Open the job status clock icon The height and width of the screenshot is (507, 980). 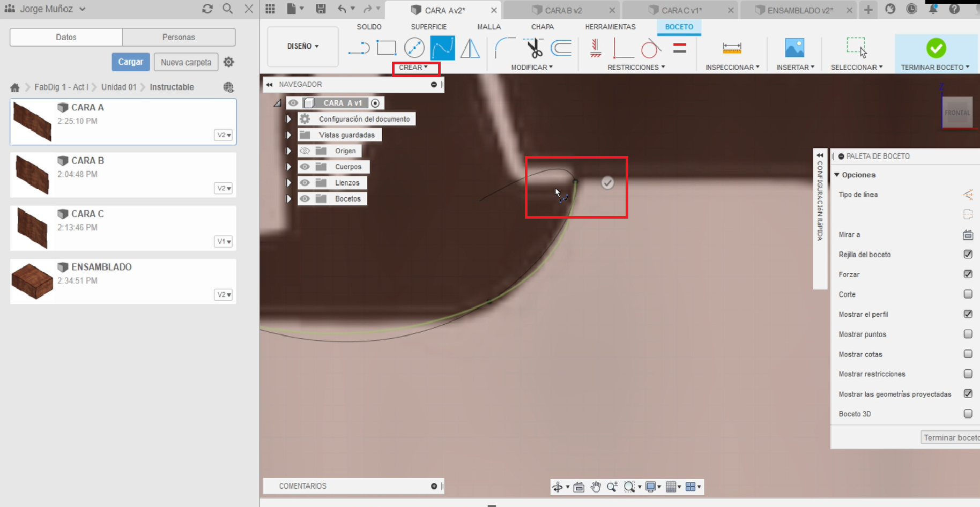pos(911,9)
